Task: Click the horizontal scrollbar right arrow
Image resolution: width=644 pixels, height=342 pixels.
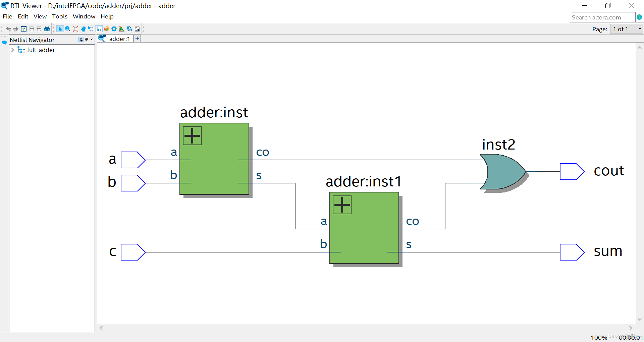Action: (x=631, y=328)
